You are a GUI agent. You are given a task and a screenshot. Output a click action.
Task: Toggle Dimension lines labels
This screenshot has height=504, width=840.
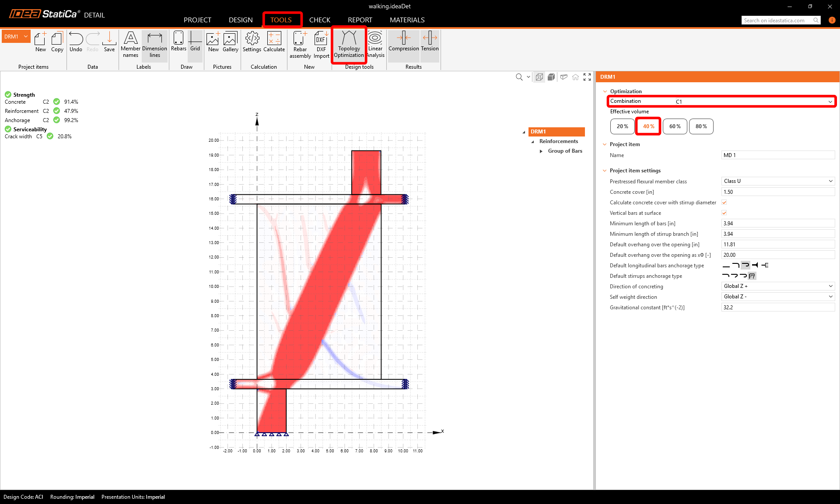pos(154,44)
